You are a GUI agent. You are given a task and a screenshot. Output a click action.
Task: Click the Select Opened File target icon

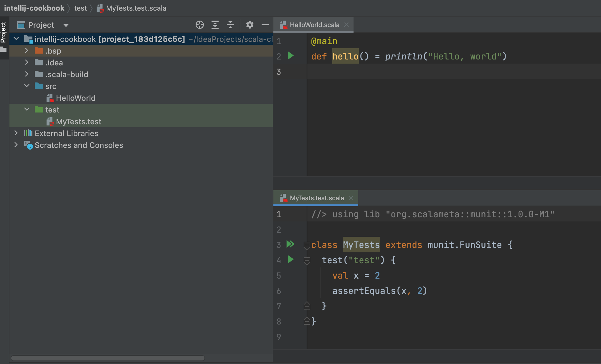tap(200, 25)
